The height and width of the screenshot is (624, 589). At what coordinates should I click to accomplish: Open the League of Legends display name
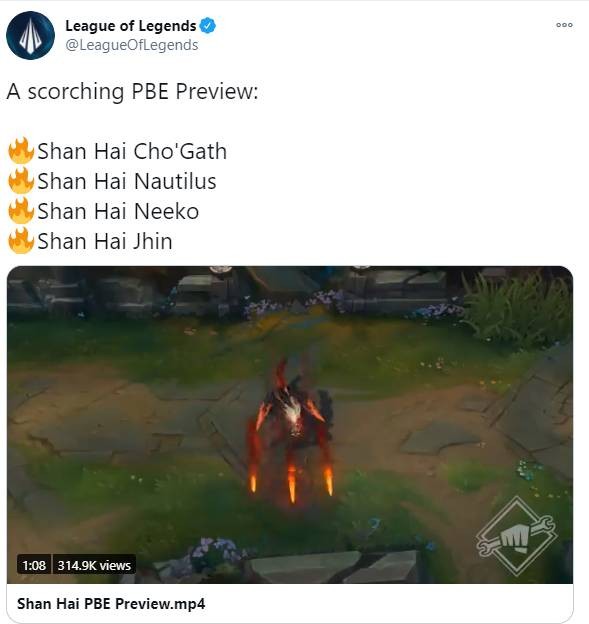click(131, 25)
